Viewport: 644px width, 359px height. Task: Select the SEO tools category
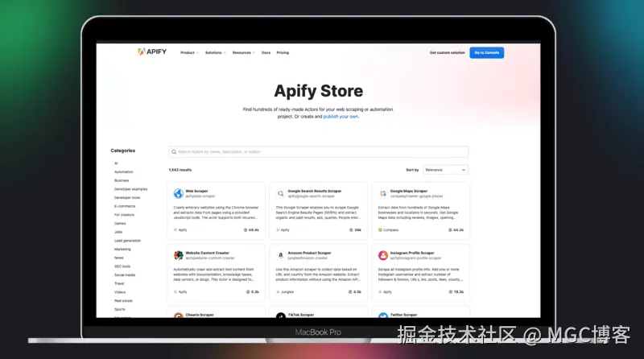tap(122, 266)
